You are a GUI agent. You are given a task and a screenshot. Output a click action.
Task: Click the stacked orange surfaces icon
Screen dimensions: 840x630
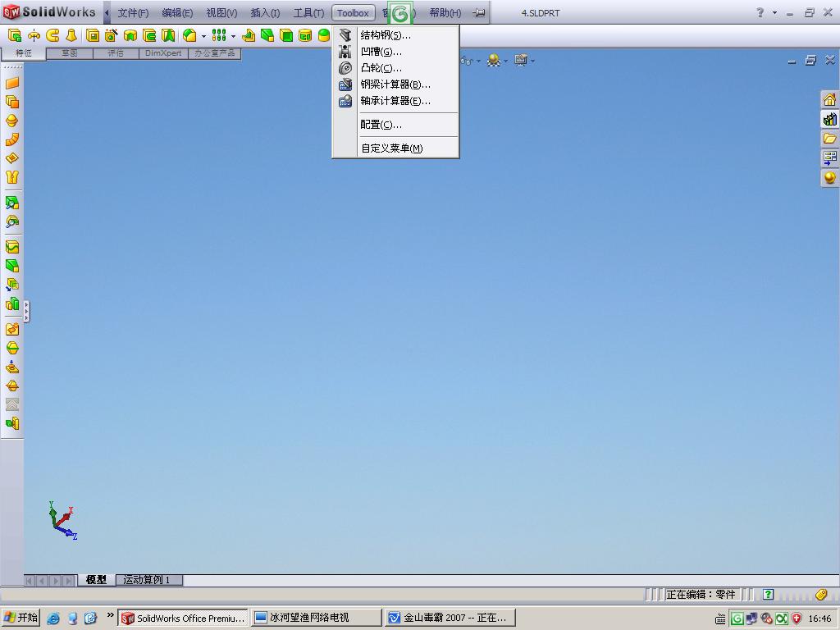pos(12,102)
